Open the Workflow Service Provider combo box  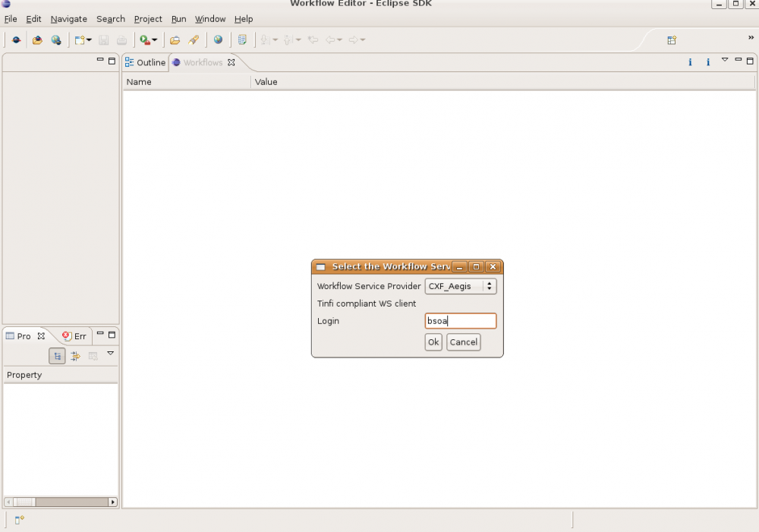[x=461, y=286]
